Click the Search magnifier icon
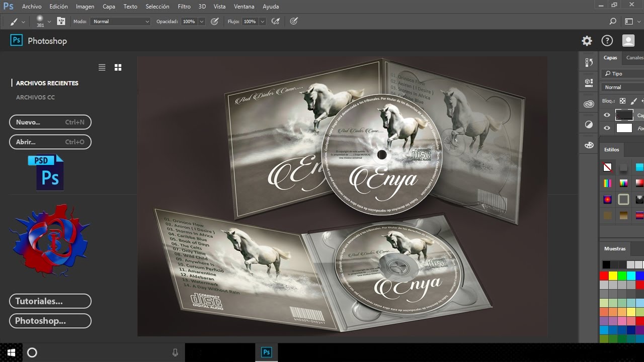644x362 pixels. pyautogui.click(x=613, y=22)
